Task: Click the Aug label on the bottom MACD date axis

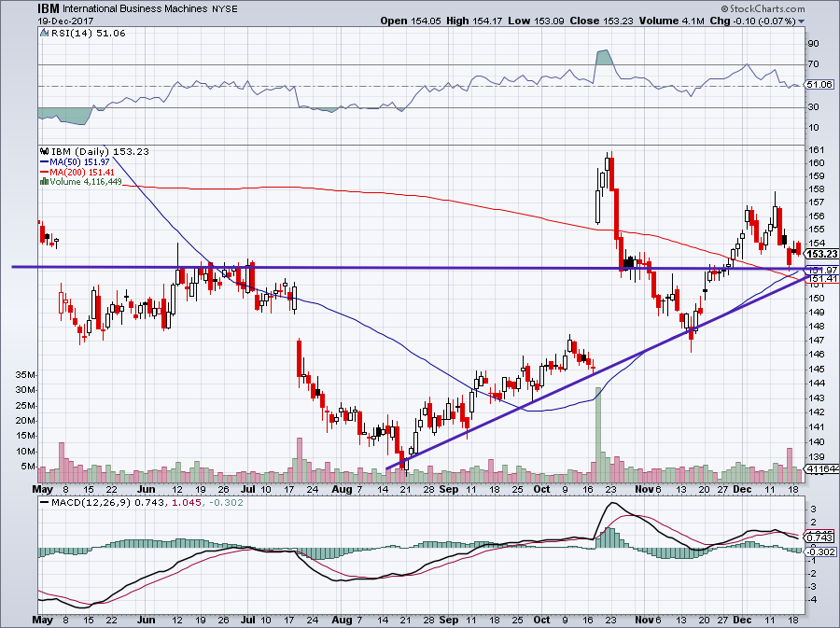Action: [x=342, y=620]
